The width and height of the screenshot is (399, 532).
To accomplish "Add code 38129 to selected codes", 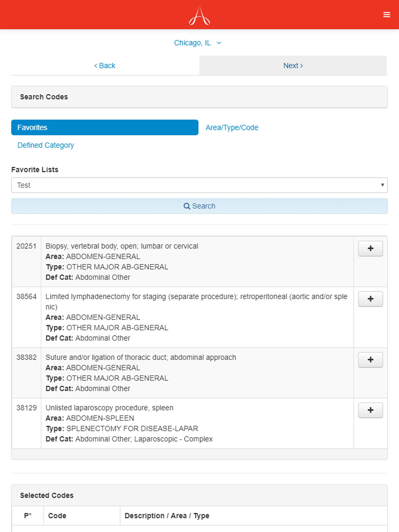I will point(370,410).
